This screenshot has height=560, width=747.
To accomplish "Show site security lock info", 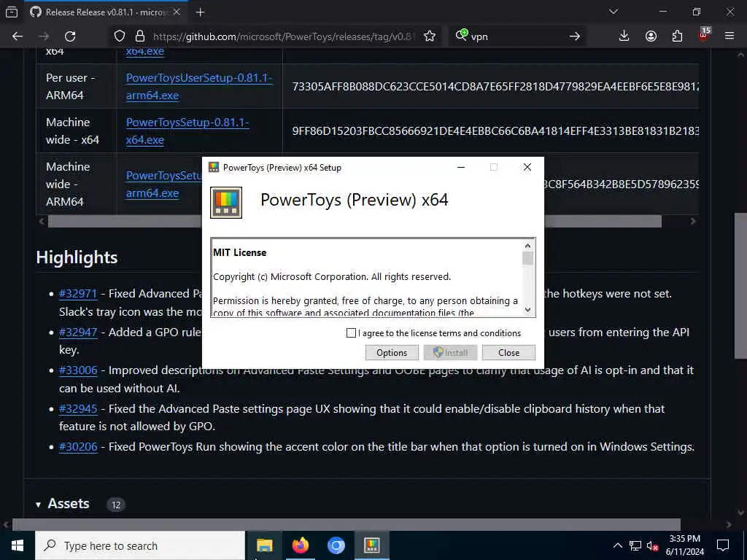I will tap(139, 36).
